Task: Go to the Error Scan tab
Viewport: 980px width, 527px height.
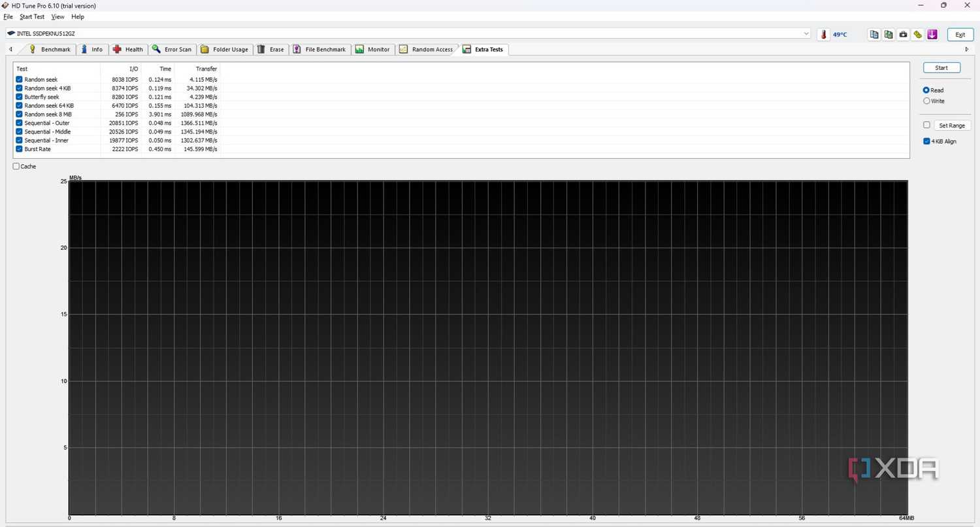Action: click(172, 49)
